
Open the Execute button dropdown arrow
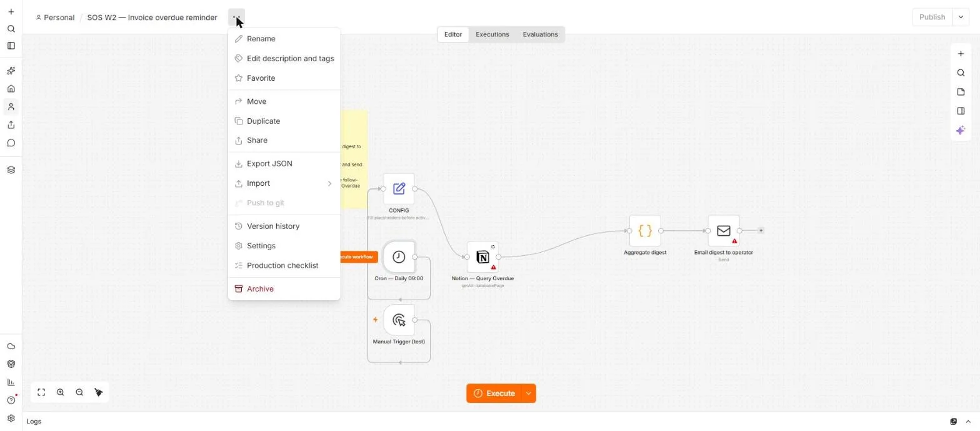(529, 393)
